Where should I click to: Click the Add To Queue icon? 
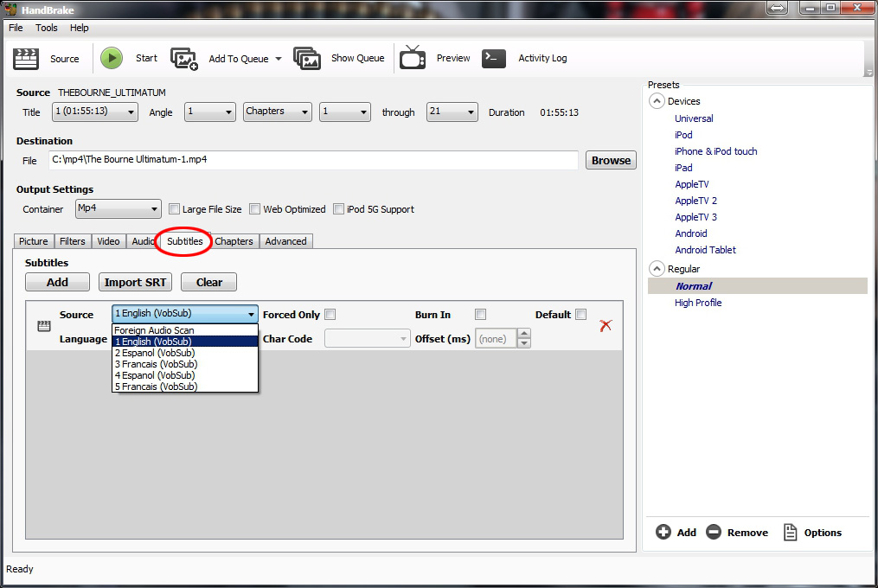tap(184, 58)
